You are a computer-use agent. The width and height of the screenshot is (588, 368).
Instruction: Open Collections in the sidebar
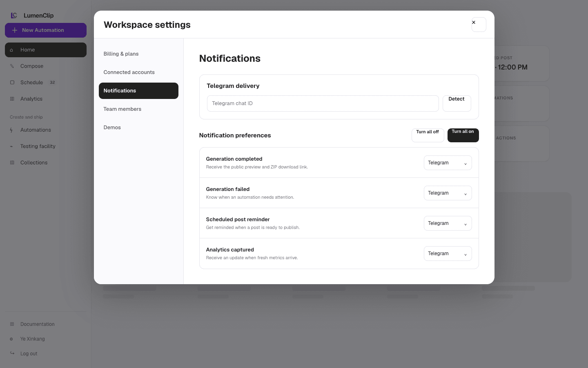[x=46, y=163]
